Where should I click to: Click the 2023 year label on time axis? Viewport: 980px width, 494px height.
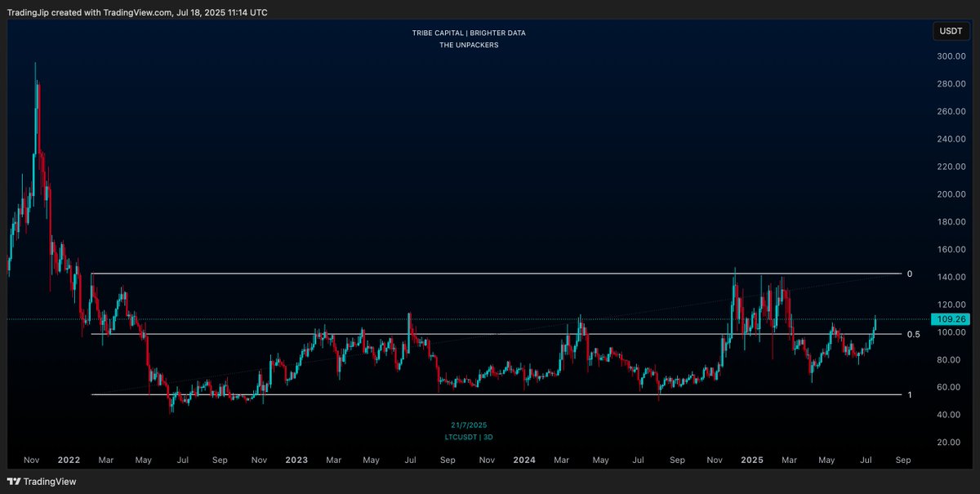coord(296,461)
